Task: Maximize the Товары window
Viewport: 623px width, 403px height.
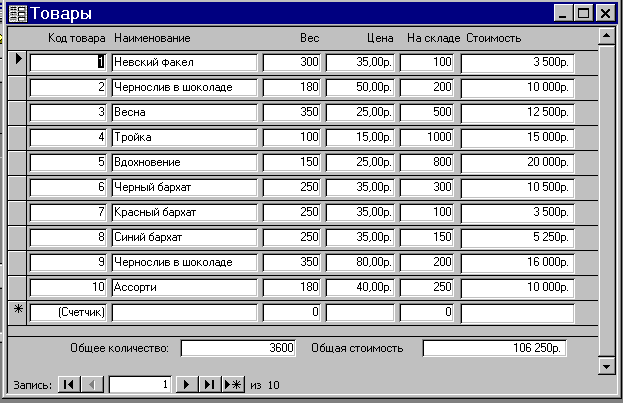Action: [583, 13]
